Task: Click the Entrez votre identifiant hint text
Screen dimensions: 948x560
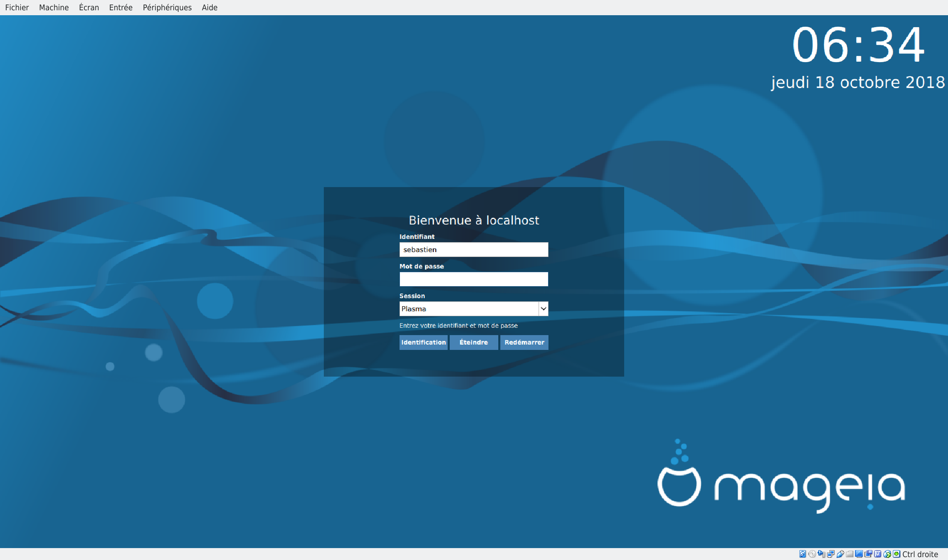Action: coord(458,325)
